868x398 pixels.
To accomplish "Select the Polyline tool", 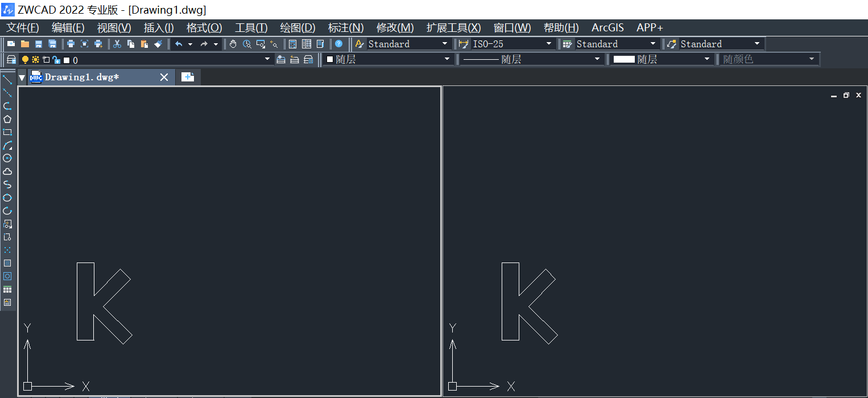I will click(7, 106).
